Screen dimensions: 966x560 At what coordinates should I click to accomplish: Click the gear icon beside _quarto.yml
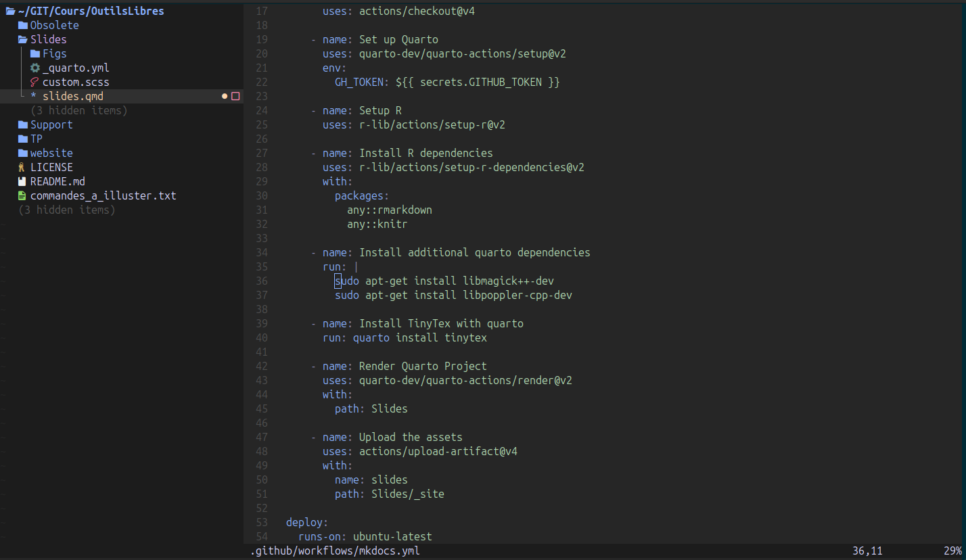click(x=35, y=68)
